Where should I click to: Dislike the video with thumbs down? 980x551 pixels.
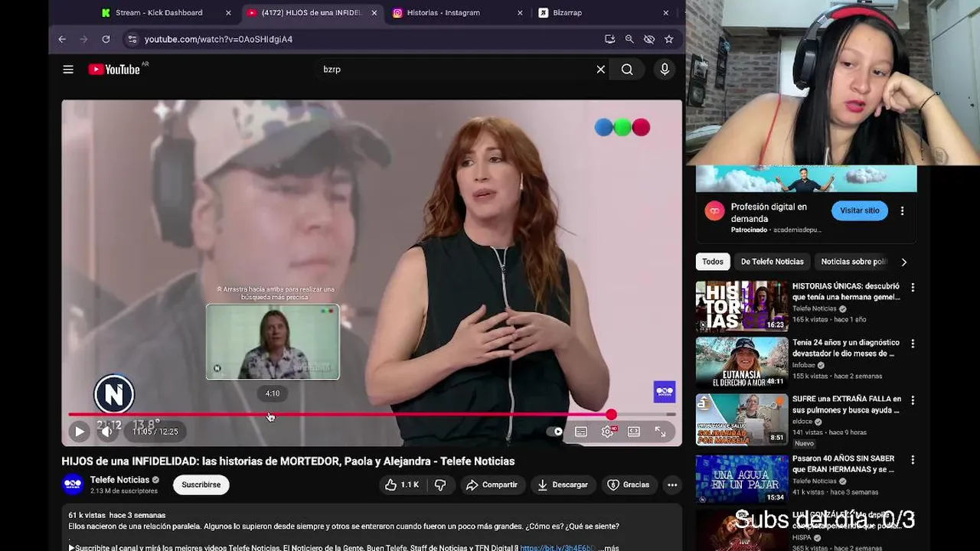pos(440,484)
